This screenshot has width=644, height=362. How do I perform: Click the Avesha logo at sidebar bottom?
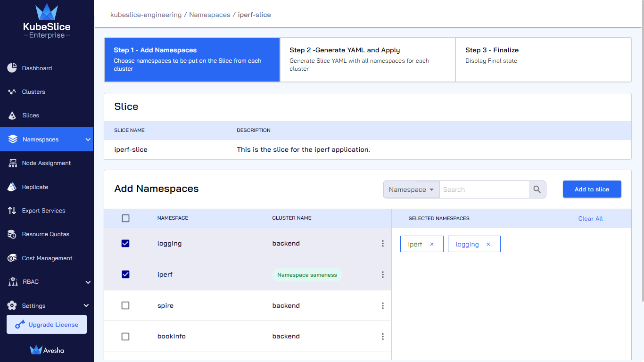tap(47, 350)
